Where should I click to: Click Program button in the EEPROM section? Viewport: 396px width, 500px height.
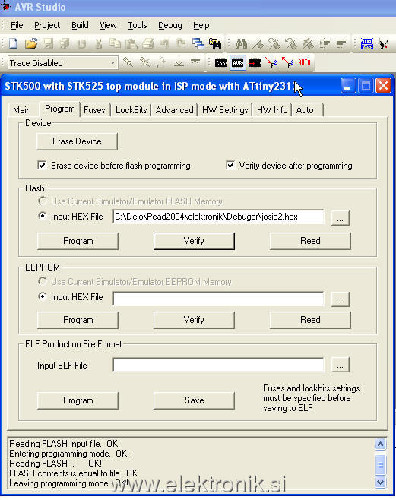click(78, 320)
